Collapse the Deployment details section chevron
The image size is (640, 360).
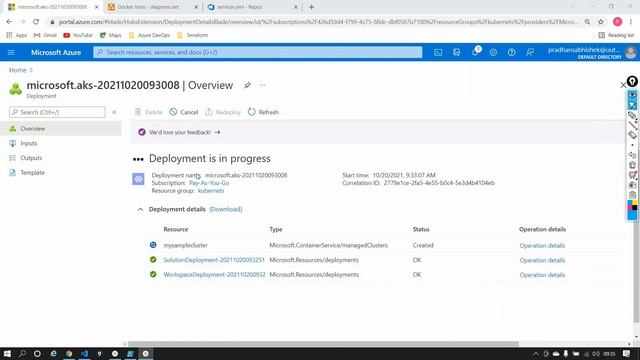coord(140,209)
